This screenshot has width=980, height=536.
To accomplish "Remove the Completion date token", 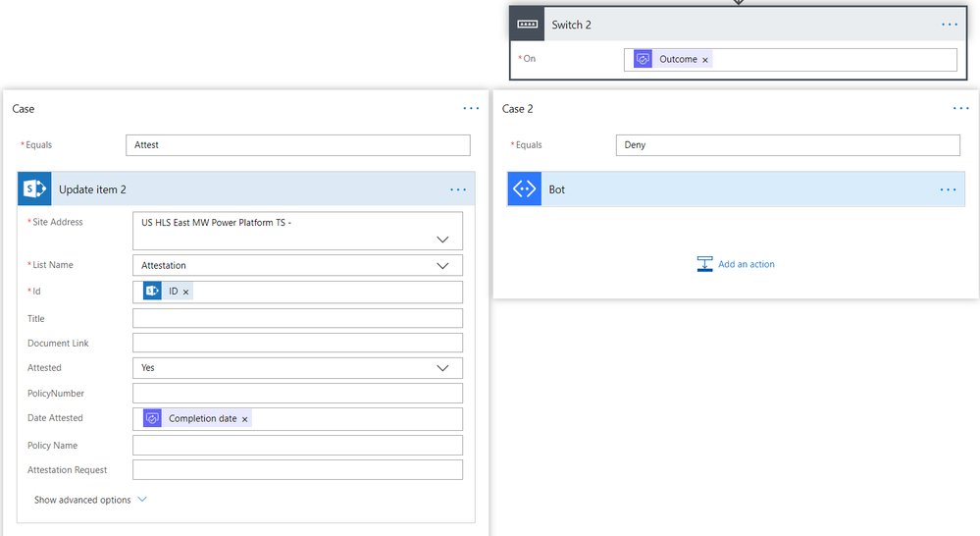I will click(x=244, y=419).
